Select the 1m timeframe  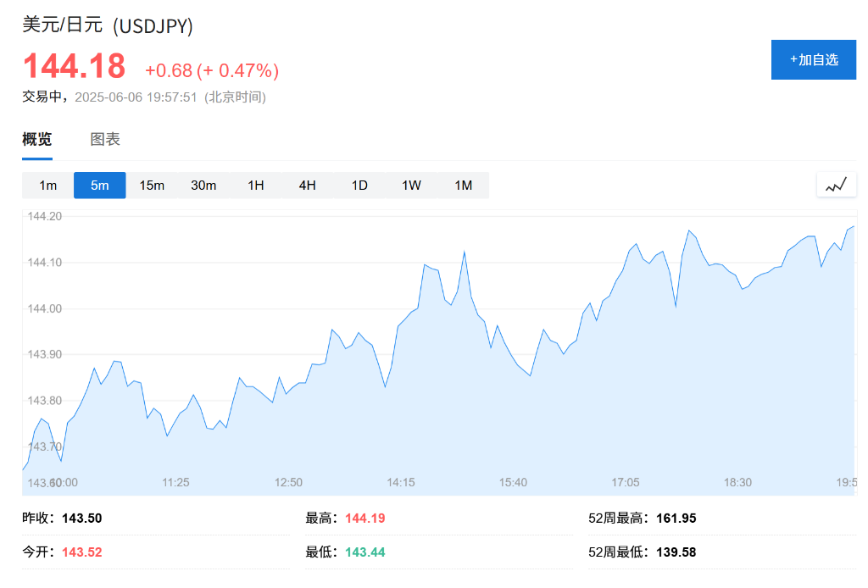48,186
